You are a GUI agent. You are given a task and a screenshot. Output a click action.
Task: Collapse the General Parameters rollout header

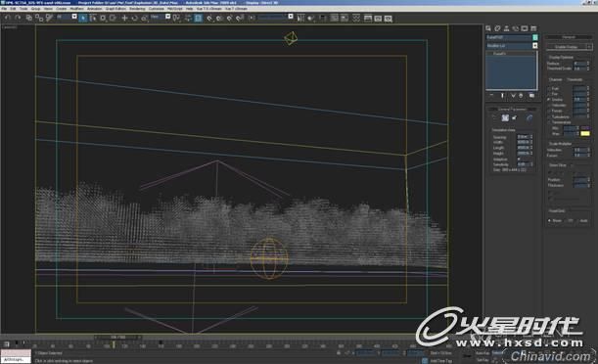512,109
